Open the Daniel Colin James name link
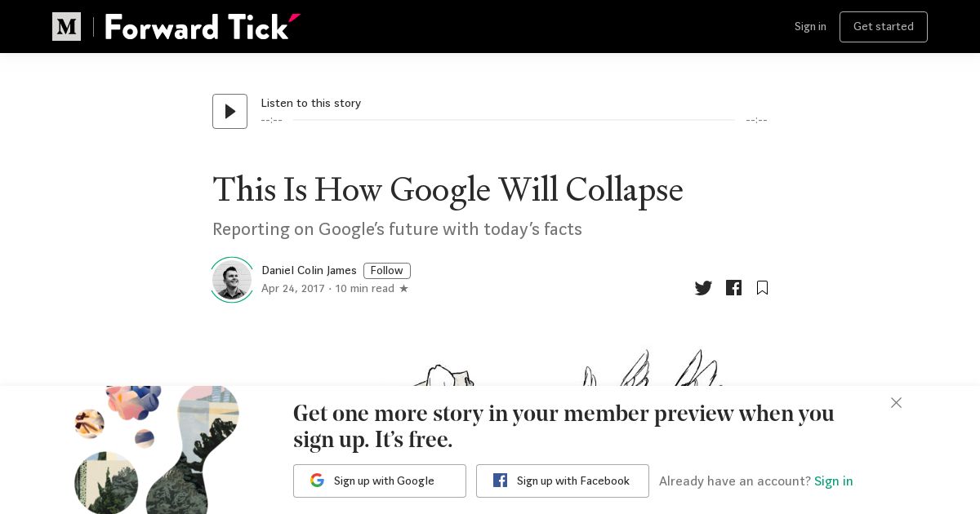Viewport: 980px width, 514px height. [x=309, y=271]
